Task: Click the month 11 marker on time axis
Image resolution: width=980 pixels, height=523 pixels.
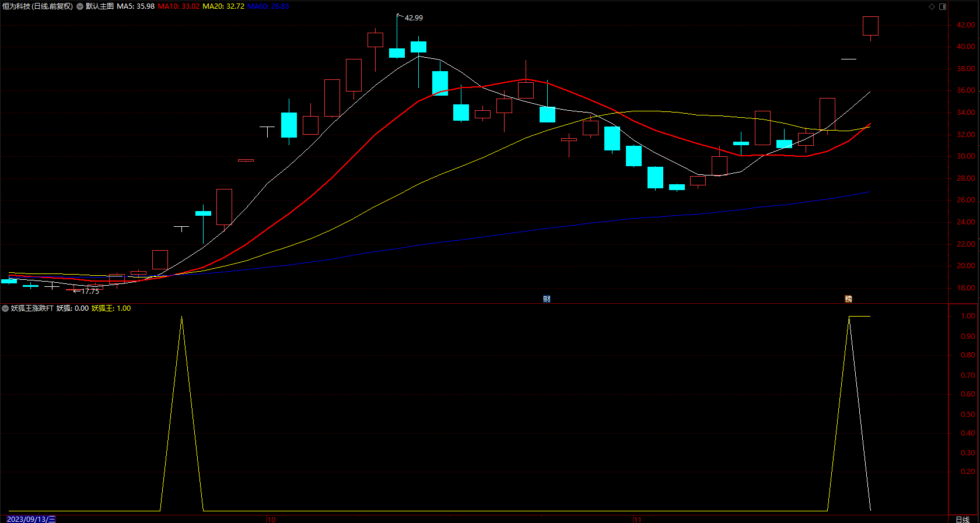Action: (x=637, y=520)
